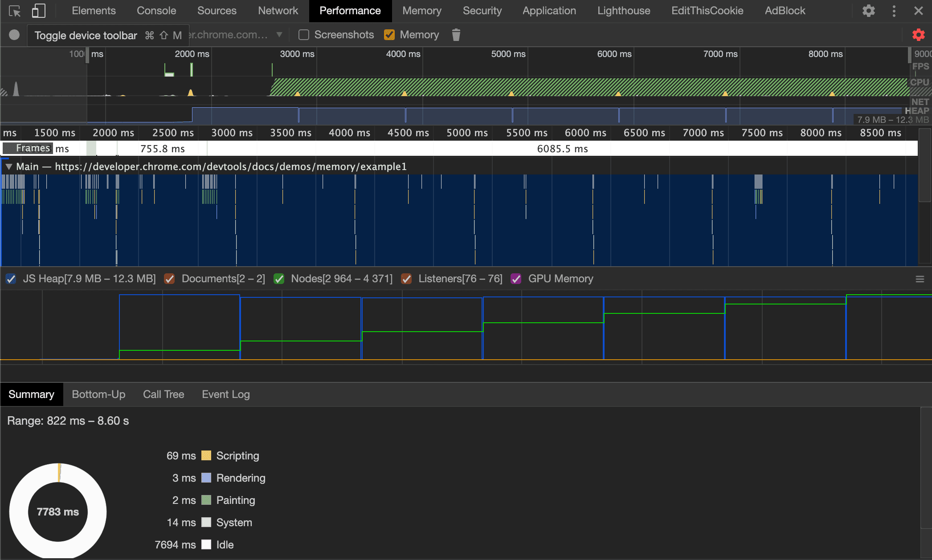Click the DevTools overflow menu icon
Viewport: 932px width, 560px height.
[893, 10]
